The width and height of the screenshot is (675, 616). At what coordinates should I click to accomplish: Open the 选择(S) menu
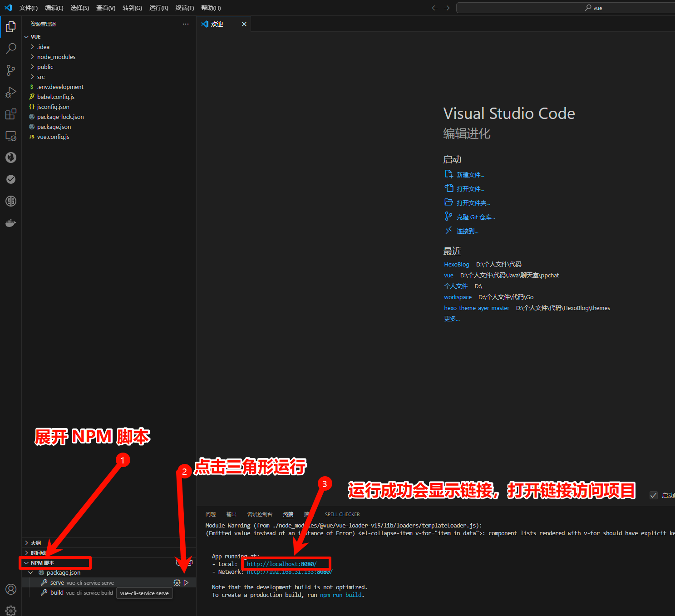(80, 8)
